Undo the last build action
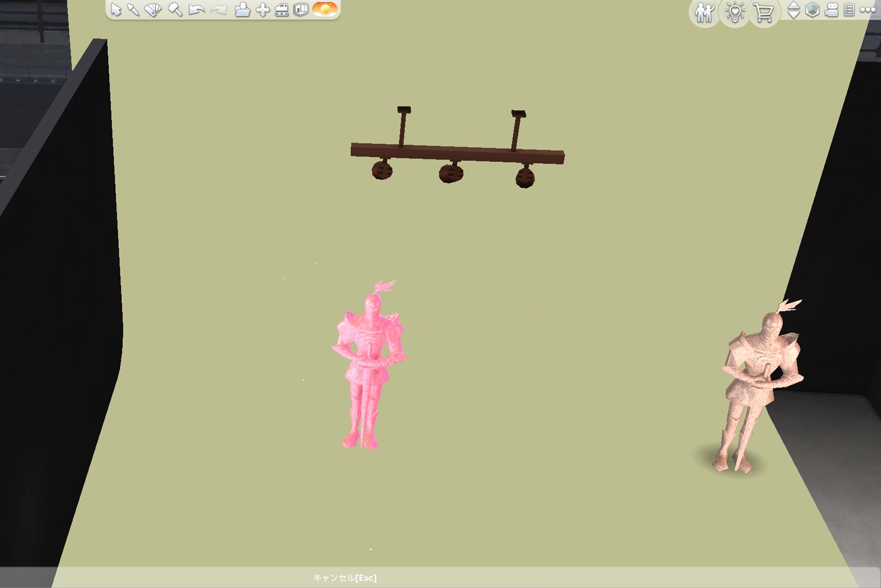The image size is (881, 588). click(x=196, y=10)
